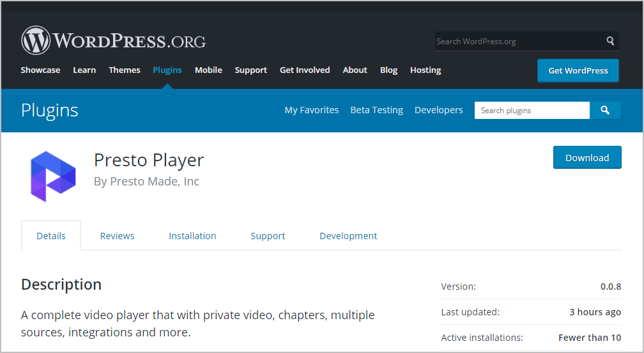The height and width of the screenshot is (353, 644).
Task: Visit the About page link
Action: pos(355,70)
